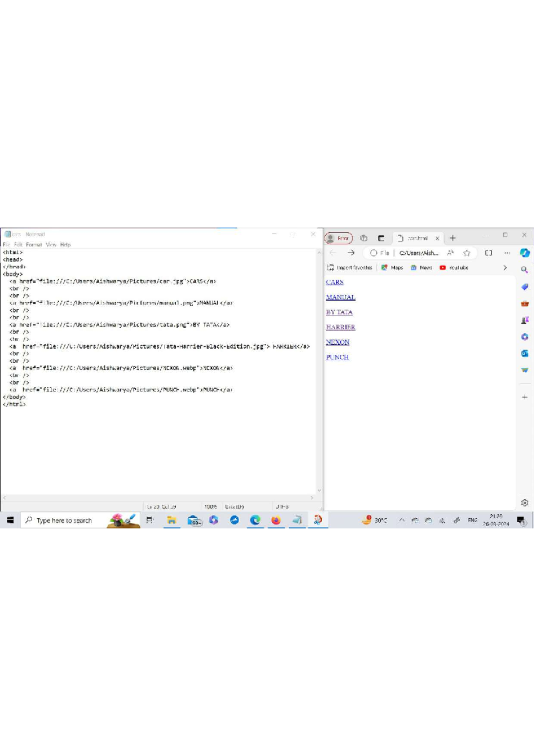The height and width of the screenshot is (756, 534).
Task: Add this page to favorites star
Action: point(466,253)
